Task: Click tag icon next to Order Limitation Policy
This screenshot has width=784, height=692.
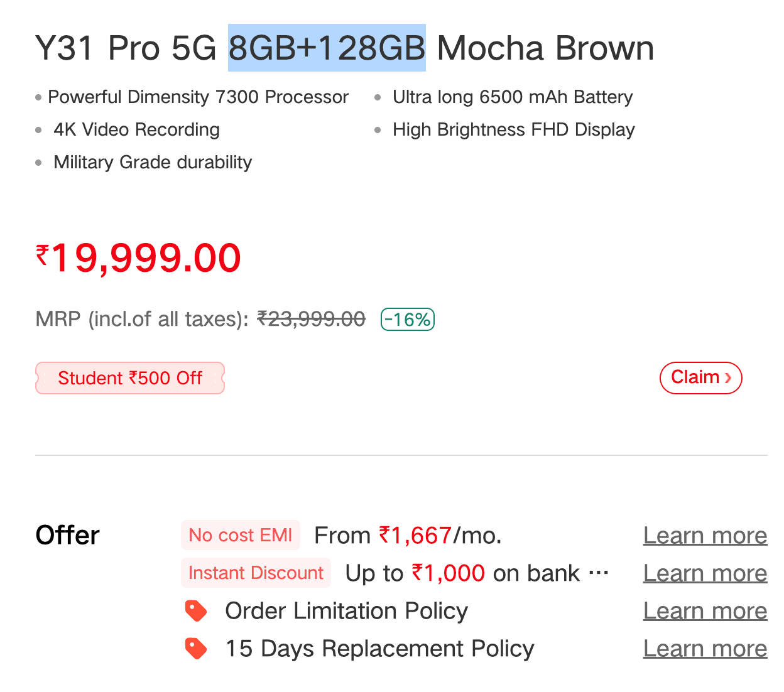Action: pyautogui.click(x=196, y=611)
